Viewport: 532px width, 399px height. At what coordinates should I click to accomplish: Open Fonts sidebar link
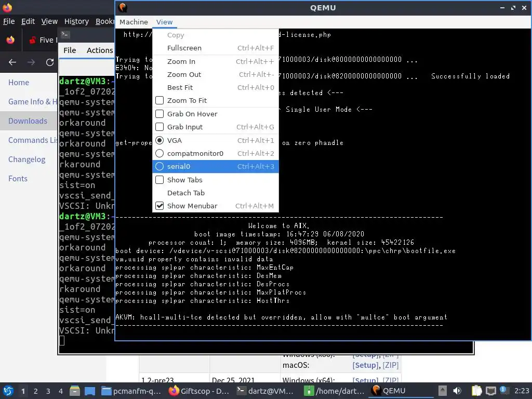click(18, 179)
